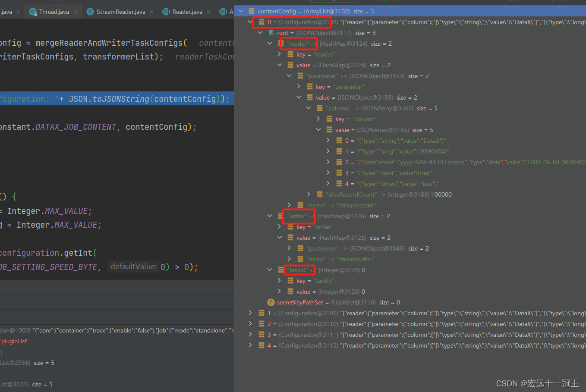
Task: Click icon of 1 = Configuration@3109
Action: click(261, 313)
